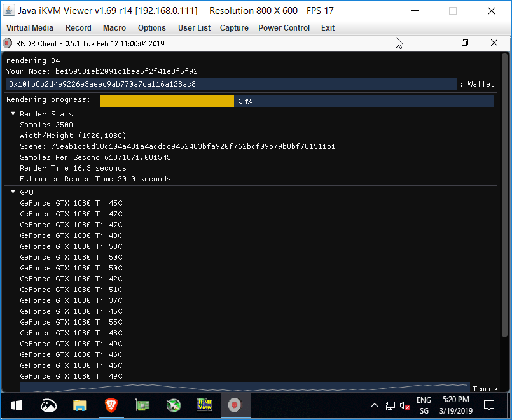Click the 'Samples 2500' line
The image size is (512, 420).
(x=46, y=125)
